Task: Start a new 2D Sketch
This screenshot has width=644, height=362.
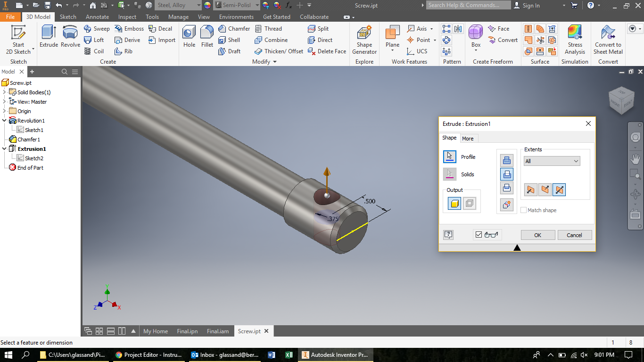Action: click(x=18, y=40)
